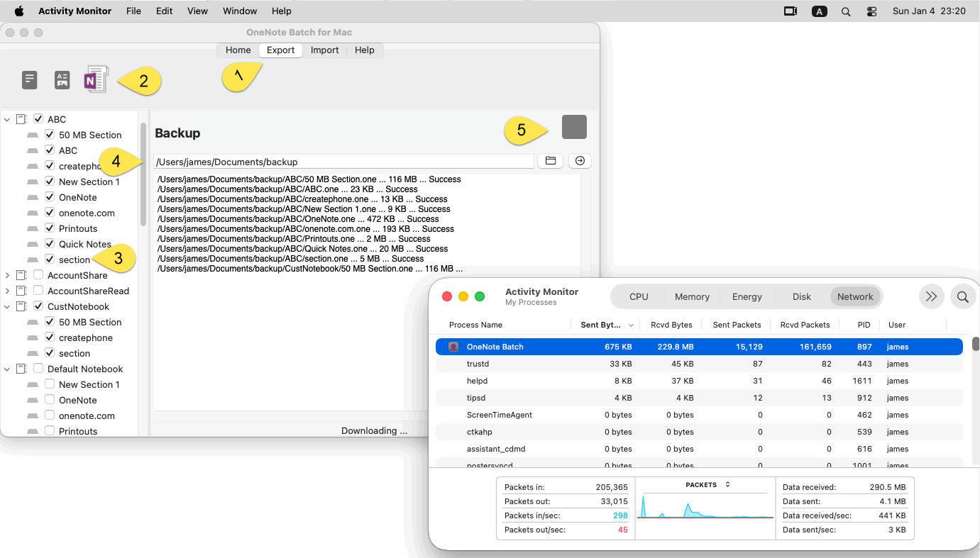Expand the AccountShare notebook

7,275
